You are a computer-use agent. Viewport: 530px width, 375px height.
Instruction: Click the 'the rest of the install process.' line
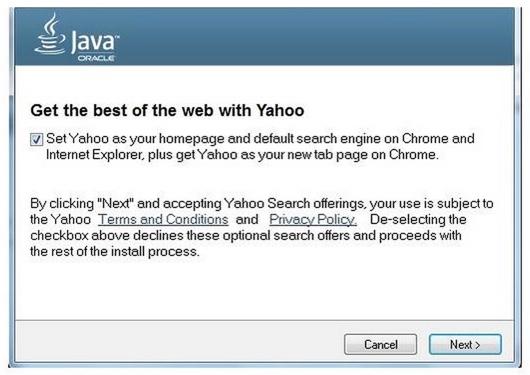[x=115, y=252]
